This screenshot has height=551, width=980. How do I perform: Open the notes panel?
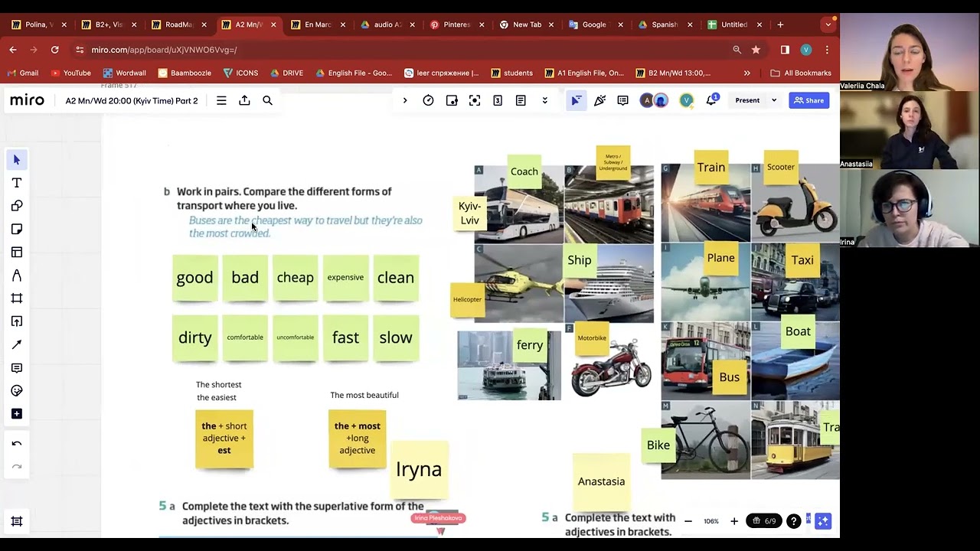coord(521,100)
